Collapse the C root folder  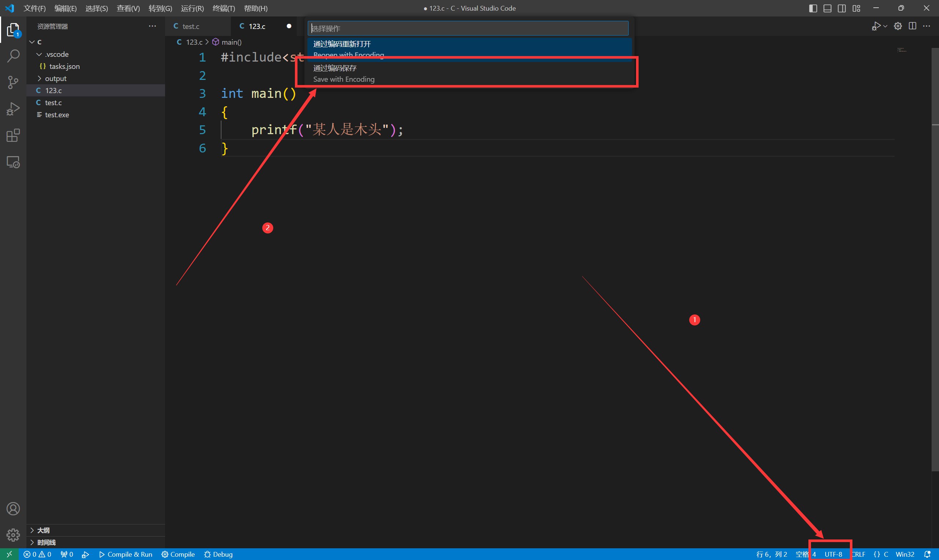tap(32, 42)
